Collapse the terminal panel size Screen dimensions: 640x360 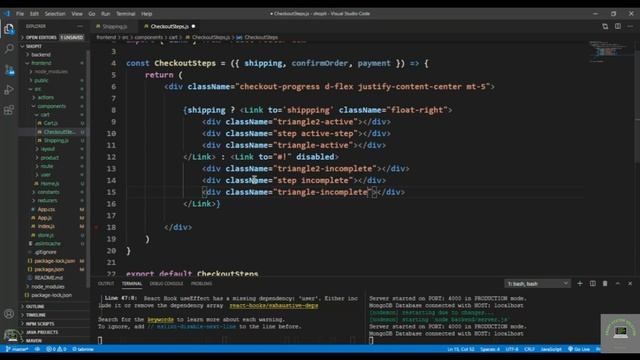point(618,283)
